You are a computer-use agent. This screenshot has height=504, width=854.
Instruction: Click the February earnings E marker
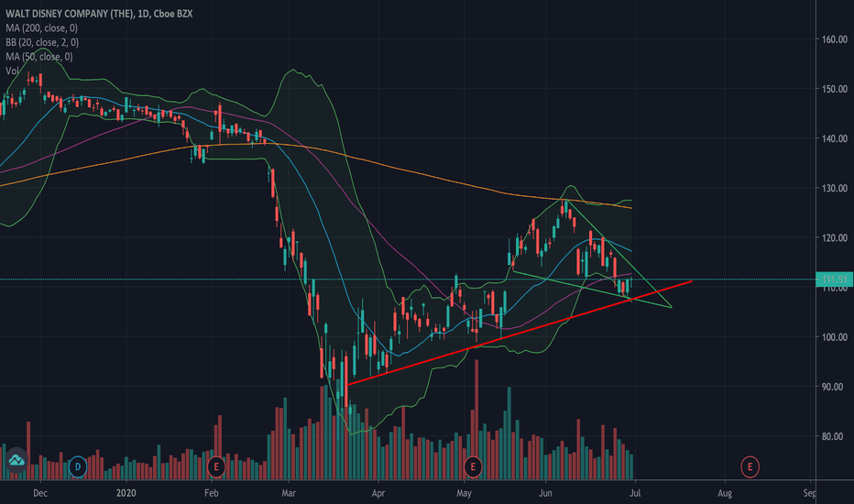click(x=216, y=467)
